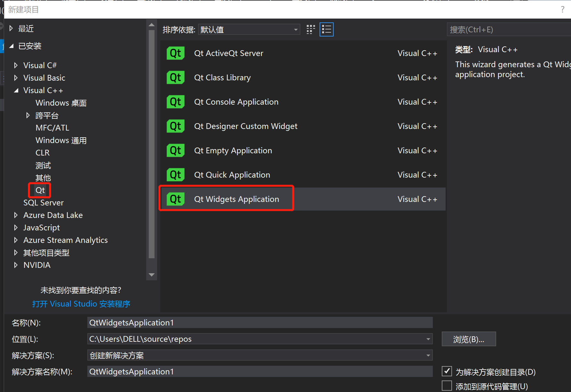Check 添加到源代码管理 option
Image resolution: width=571 pixels, height=392 pixels.
[x=447, y=386]
